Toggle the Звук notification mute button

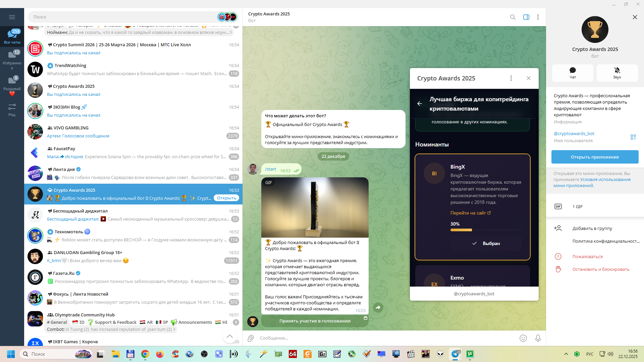coord(617,73)
